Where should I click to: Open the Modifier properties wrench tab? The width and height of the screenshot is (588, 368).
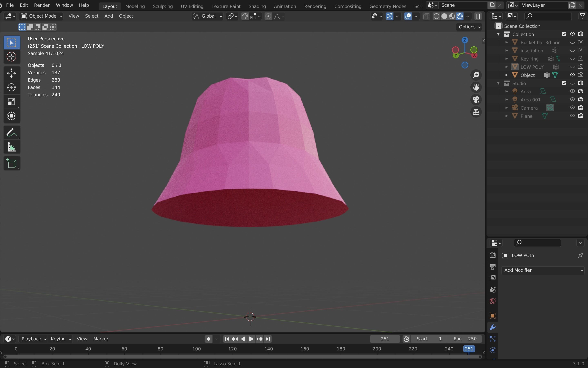click(492, 327)
